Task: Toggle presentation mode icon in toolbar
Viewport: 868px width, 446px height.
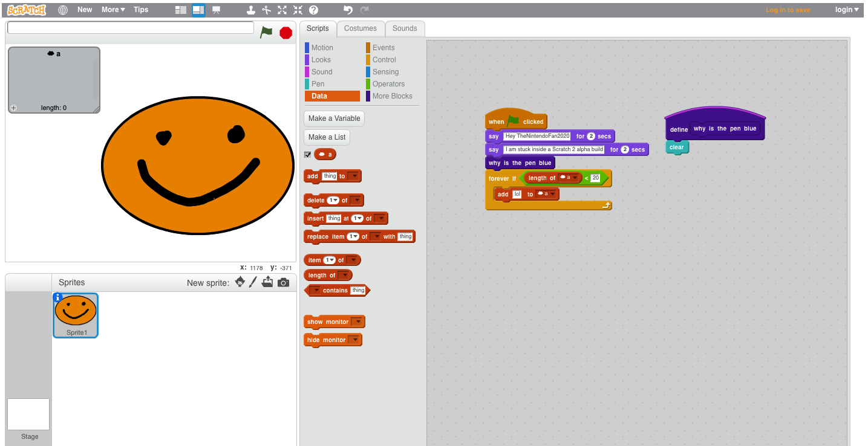Action: tap(216, 10)
